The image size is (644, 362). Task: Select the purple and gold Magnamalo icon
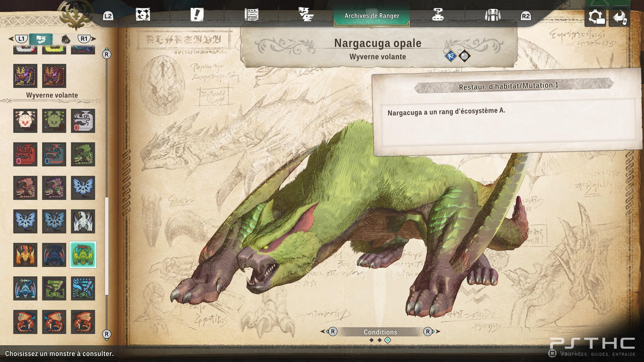tap(25, 76)
